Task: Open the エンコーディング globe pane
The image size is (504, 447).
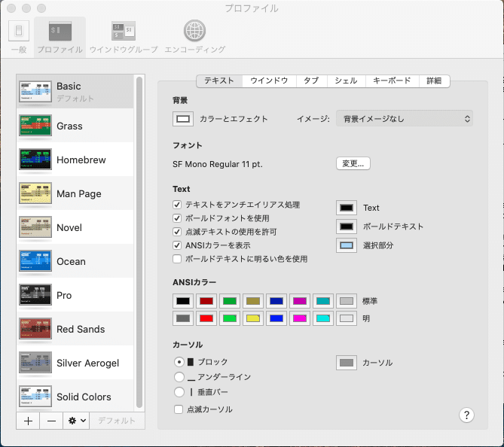Action: (195, 37)
